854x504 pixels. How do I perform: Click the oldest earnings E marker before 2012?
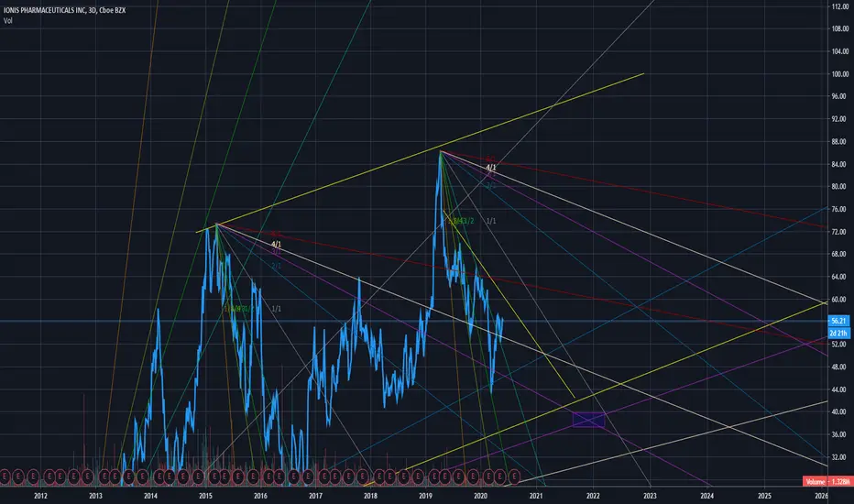pos(5,477)
